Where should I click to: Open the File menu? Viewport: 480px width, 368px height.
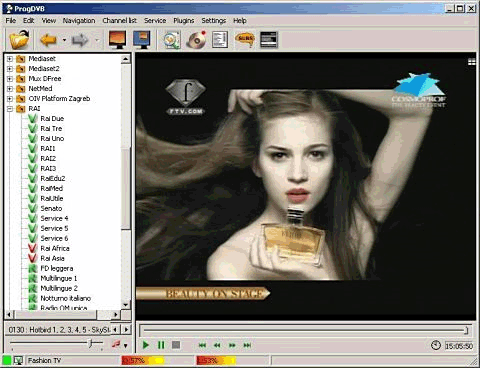(x=11, y=21)
